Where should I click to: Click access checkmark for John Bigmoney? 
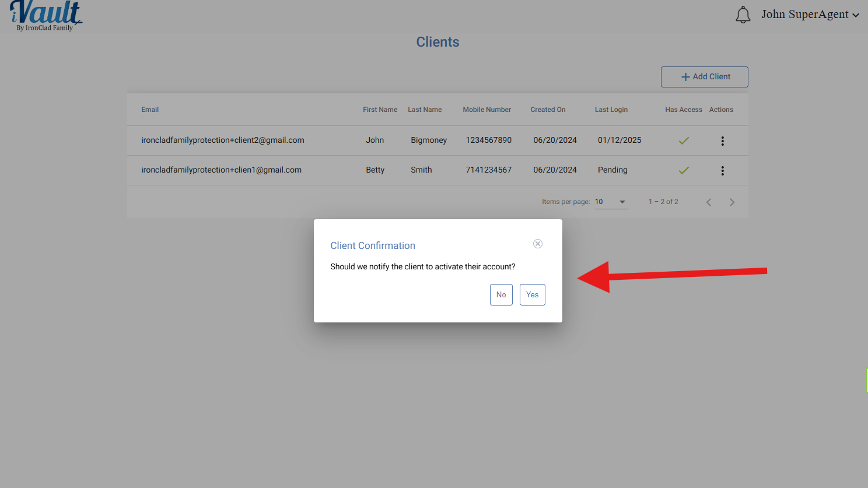tap(684, 141)
